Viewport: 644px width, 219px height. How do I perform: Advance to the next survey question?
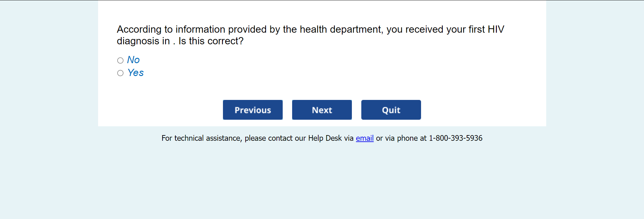(x=322, y=110)
